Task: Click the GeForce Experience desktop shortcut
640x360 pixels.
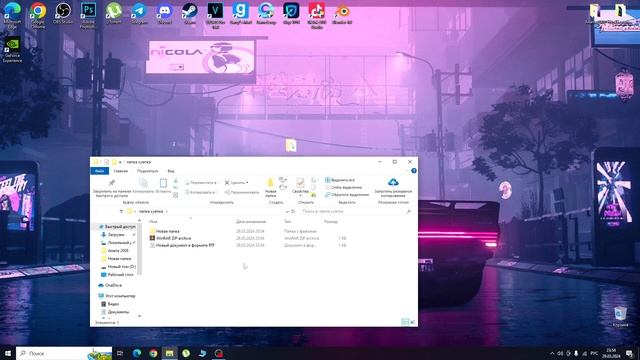Action: point(12,51)
